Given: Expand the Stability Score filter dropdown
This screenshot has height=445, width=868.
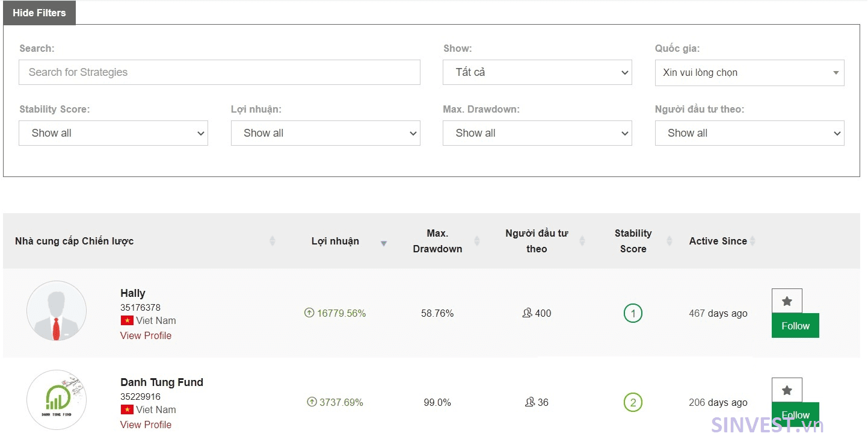Looking at the screenshot, I should (x=113, y=133).
